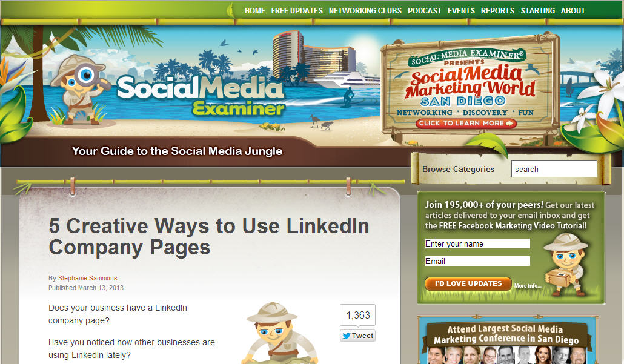This screenshot has width=624, height=364.
Task: Open the Browse Categories dropdown
Action: coord(458,169)
